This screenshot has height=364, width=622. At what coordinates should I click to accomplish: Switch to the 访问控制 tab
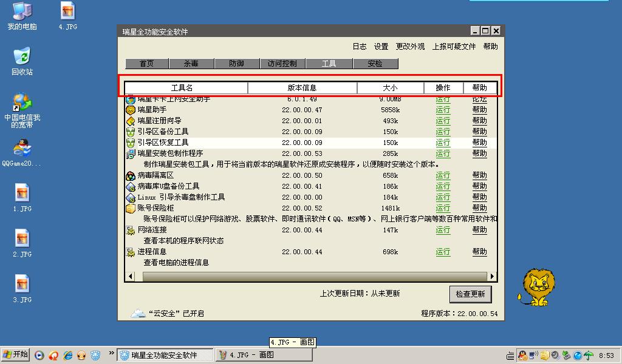tap(282, 63)
